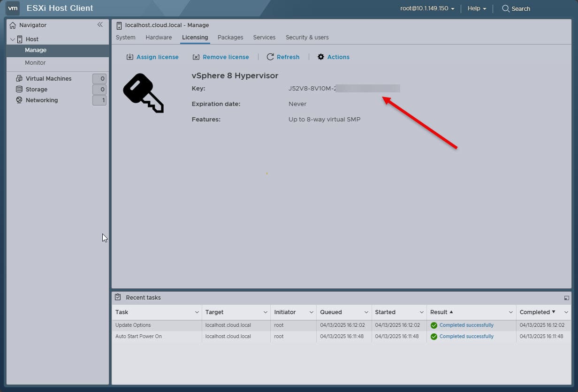Screen dimensions: 578x392
Task: Open the Storage item in Navigator
Action: pos(37,89)
